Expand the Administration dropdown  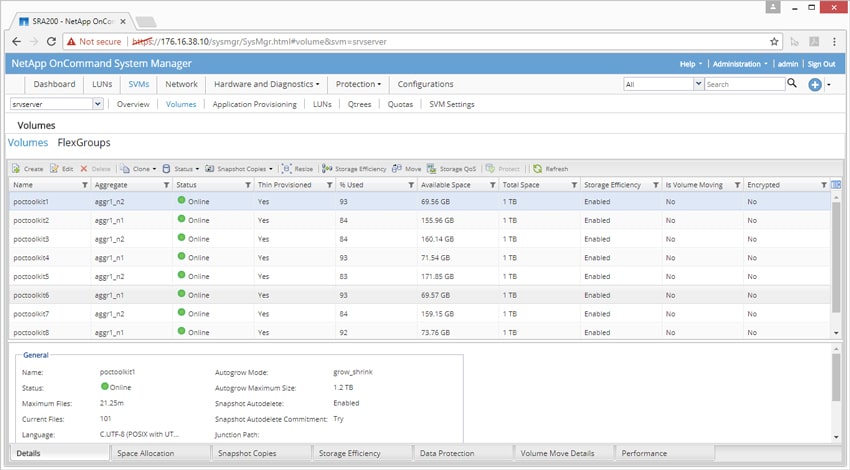740,64
